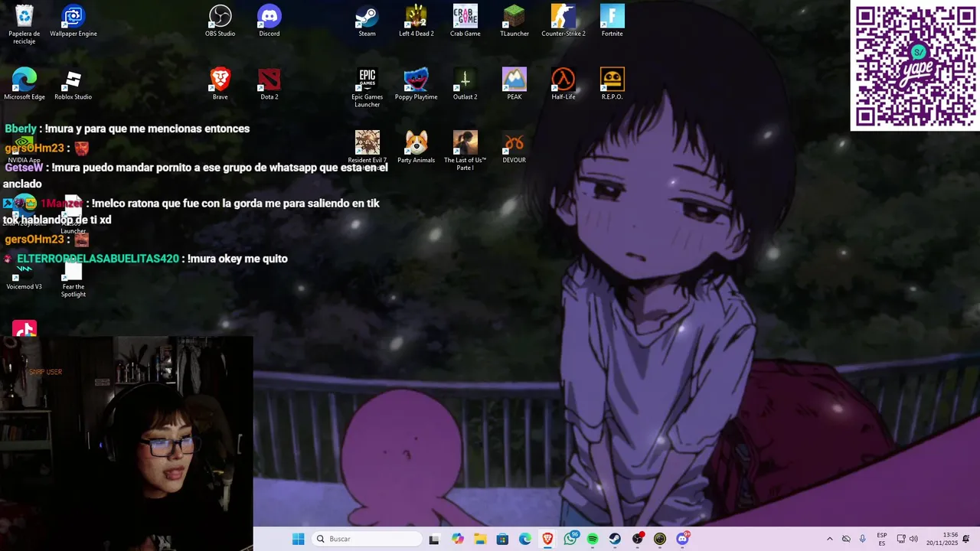
Task: Open the Discord desktop shortcut
Action: 269,21
